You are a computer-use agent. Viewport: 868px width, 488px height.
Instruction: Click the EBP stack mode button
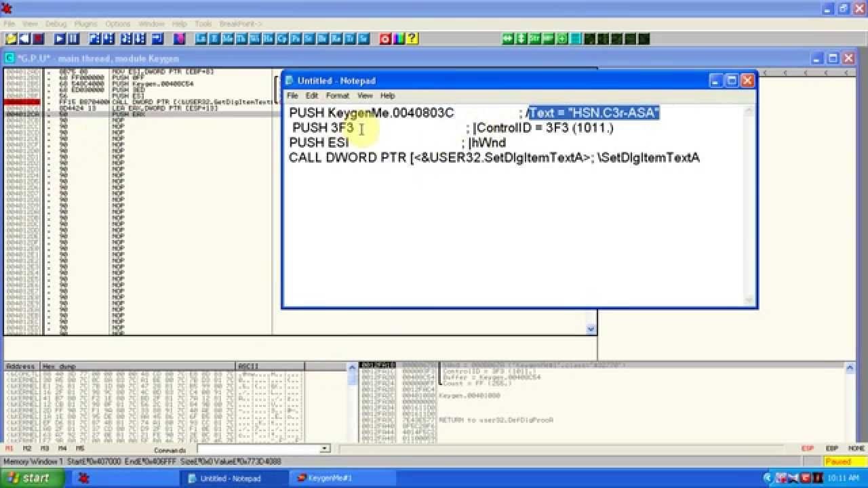[x=832, y=449]
